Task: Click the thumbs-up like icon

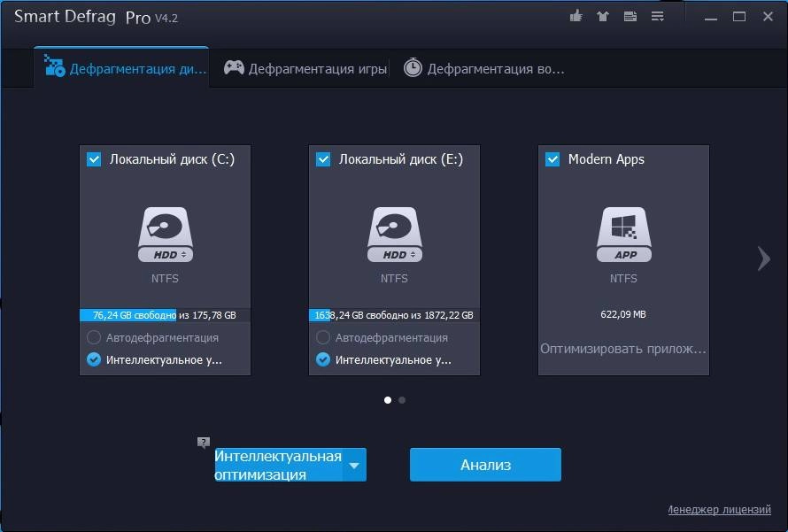Action: click(576, 16)
